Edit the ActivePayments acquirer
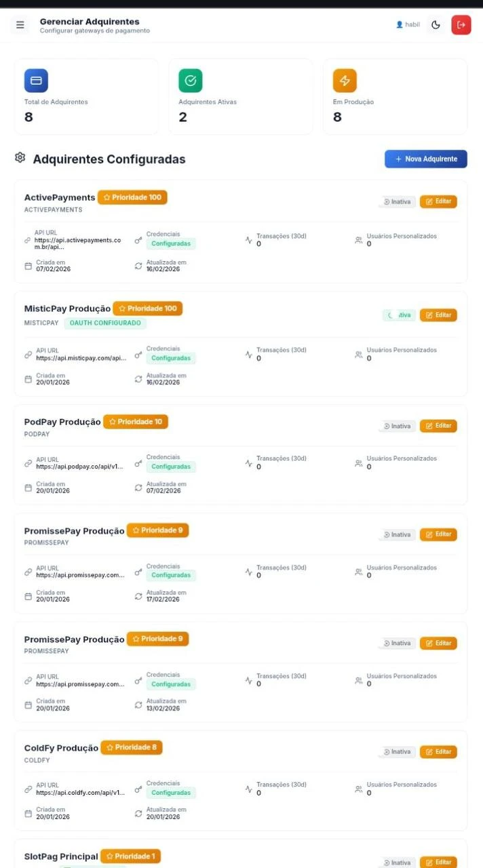Viewport: 483px width, 868px height. pos(438,201)
